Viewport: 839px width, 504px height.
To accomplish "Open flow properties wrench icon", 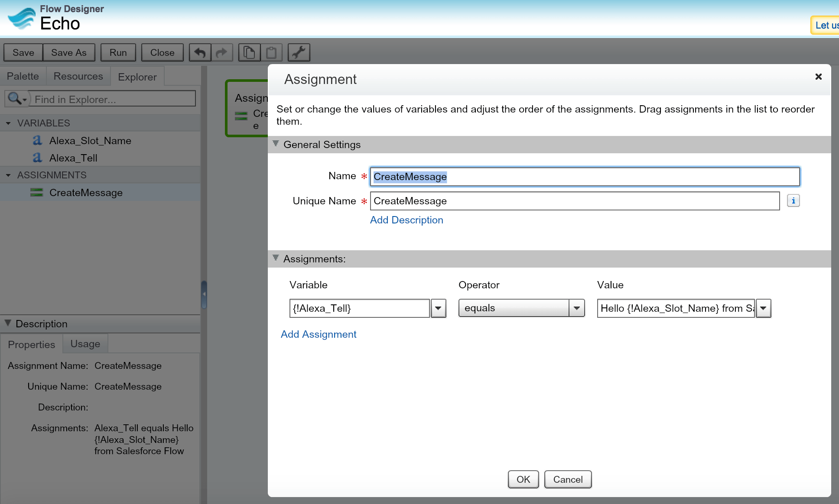I will 299,52.
